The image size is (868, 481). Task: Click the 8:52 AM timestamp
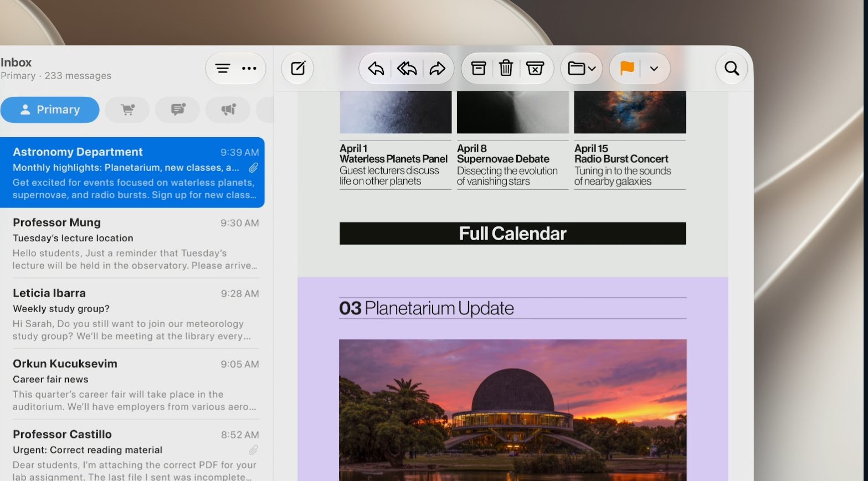click(240, 435)
